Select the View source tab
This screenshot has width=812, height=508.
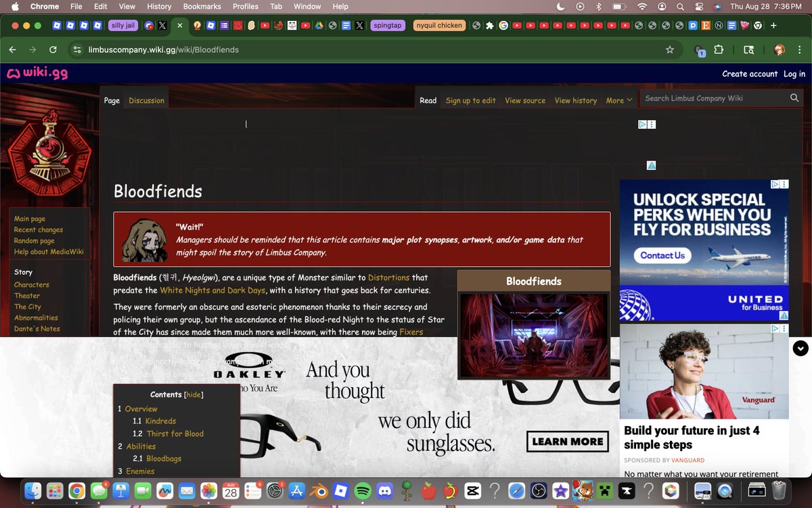[525, 100]
